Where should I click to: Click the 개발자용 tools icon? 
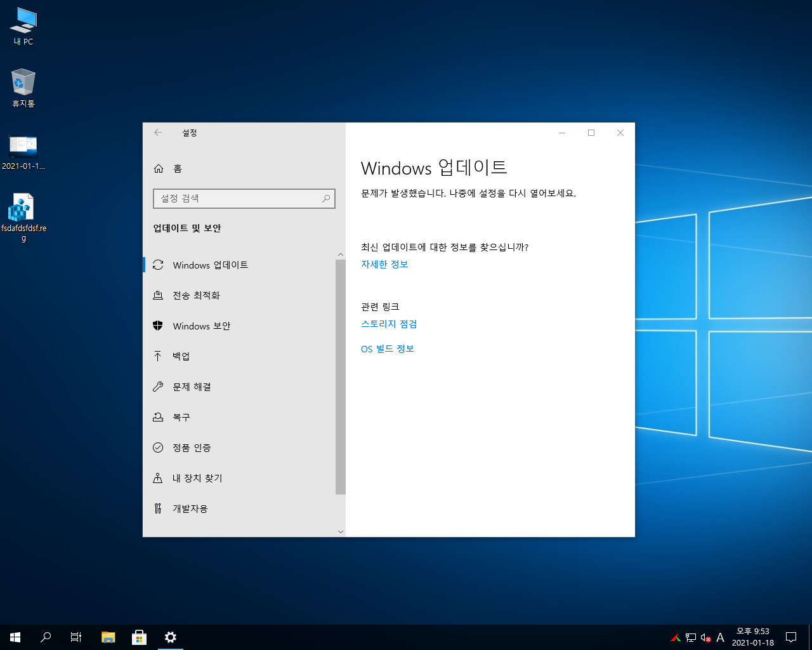tap(158, 508)
